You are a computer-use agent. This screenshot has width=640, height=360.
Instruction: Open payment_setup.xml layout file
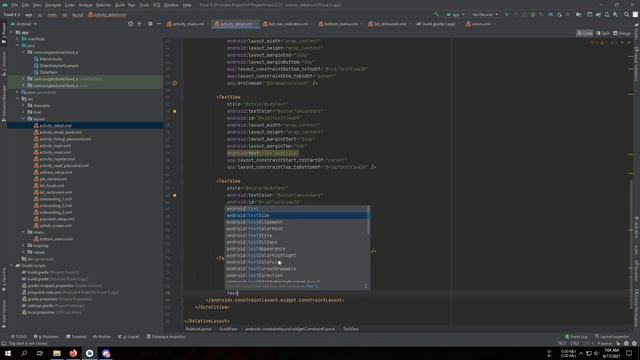click(x=57, y=219)
